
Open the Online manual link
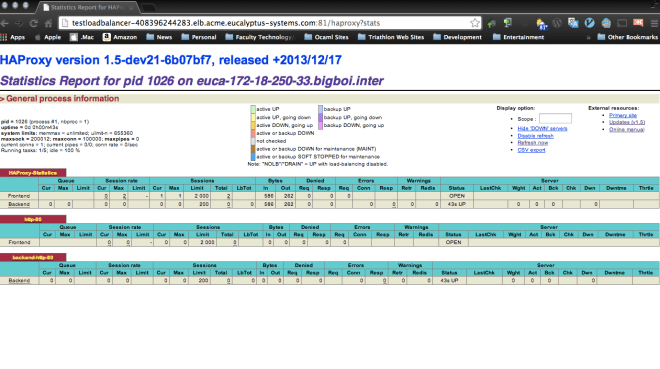tap(627, 130)
